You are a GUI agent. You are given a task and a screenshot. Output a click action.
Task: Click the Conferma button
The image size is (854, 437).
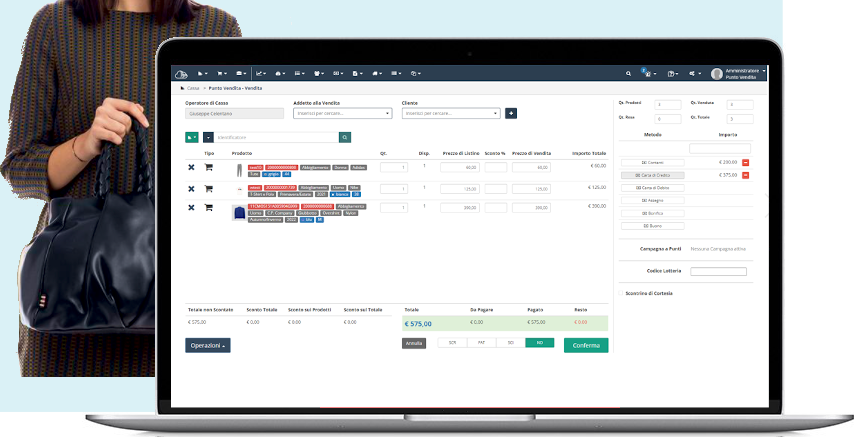pyautogui.click(x=586, y=345)
